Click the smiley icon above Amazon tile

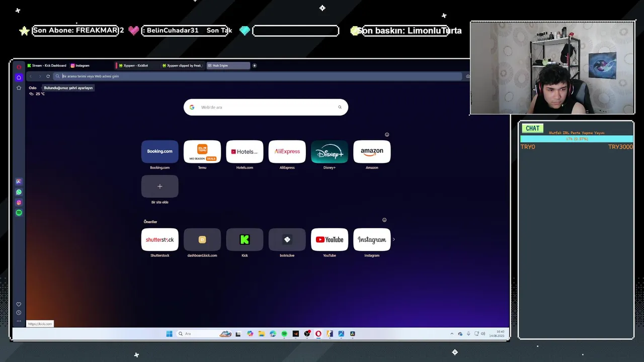point(387,135)
